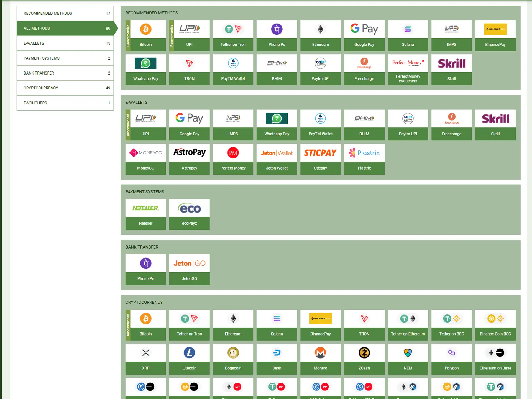Pick Paytm UPI in E-Wallets section
The image size is (532, 399).
click(x=408, y=125)
